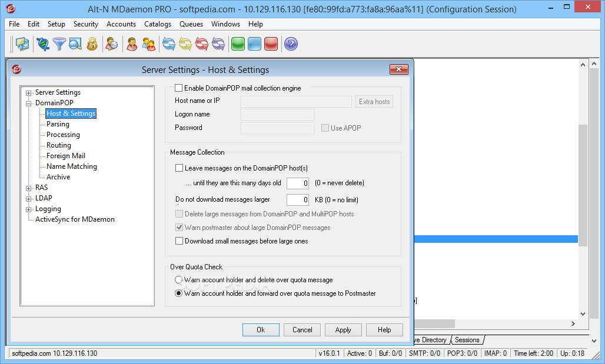Expand the Server Settings tree node
This screenshot has height=364, width=605.
[x=29, y=93]
